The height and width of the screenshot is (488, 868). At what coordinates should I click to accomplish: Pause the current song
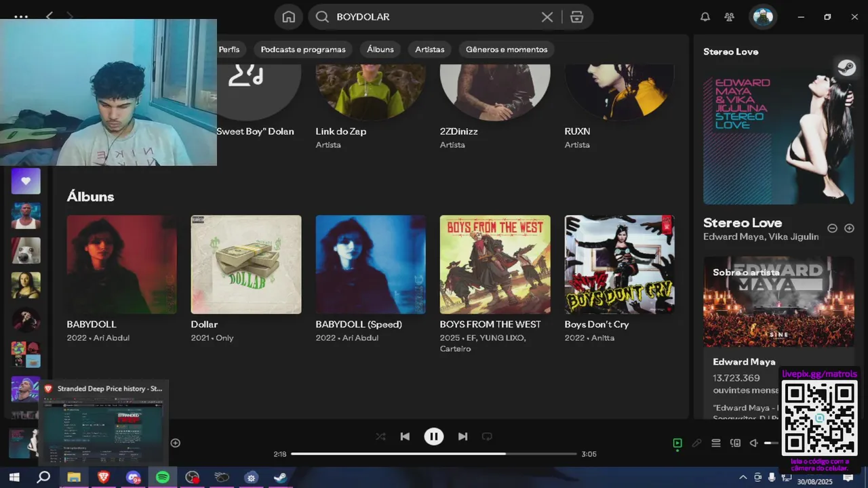(x=434, y=436)
